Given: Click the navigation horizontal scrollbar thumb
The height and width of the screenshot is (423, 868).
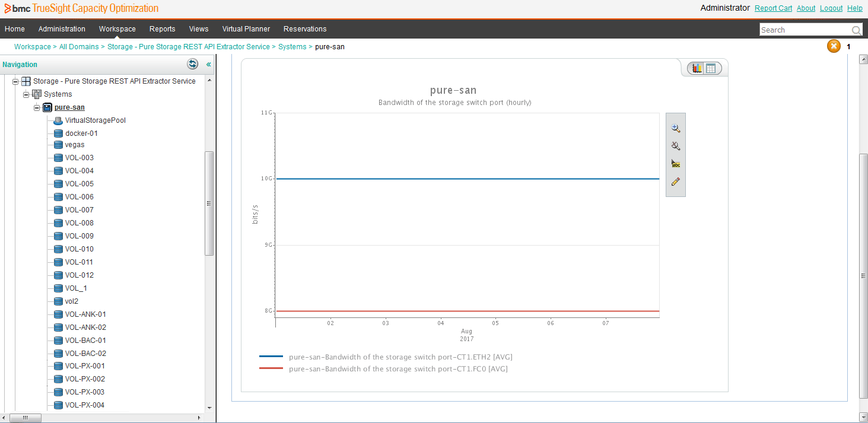Looking at the screenshot, I should [25, 418].
